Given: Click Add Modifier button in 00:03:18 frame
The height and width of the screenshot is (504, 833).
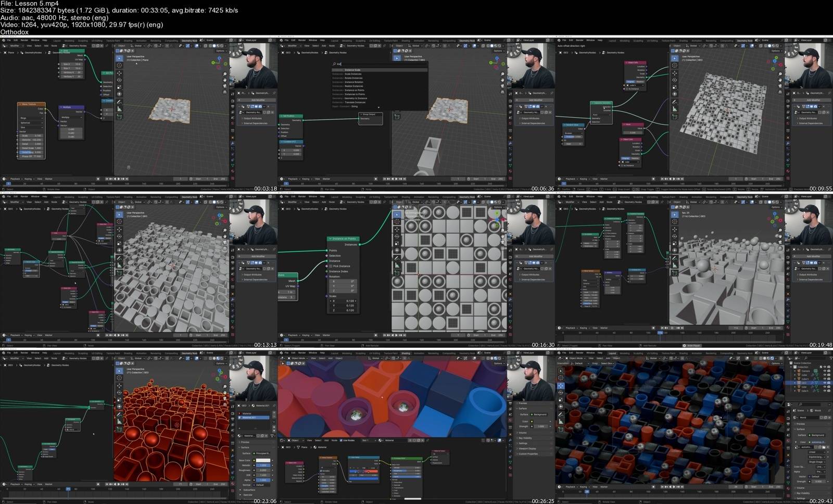Looking at the screenshot, I should click(257, 100).
